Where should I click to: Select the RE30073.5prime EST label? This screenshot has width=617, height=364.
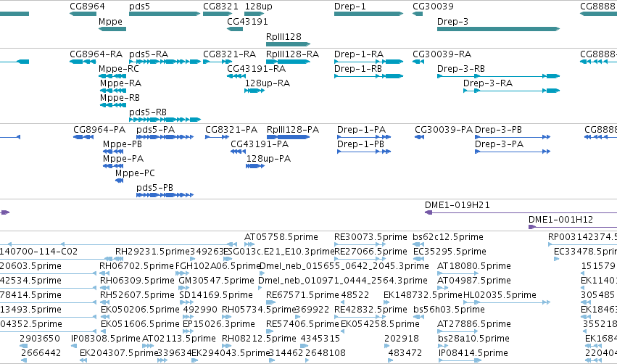(370, 237)
